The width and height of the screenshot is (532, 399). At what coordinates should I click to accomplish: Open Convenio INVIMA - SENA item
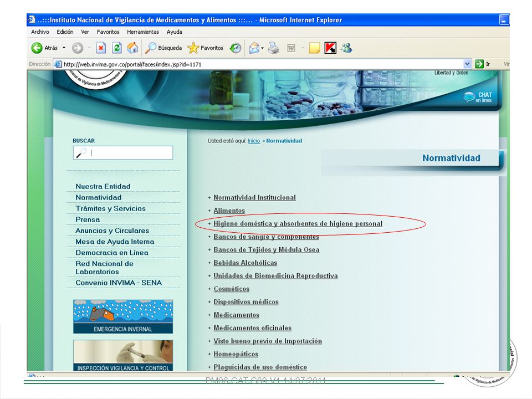(119, 283)
